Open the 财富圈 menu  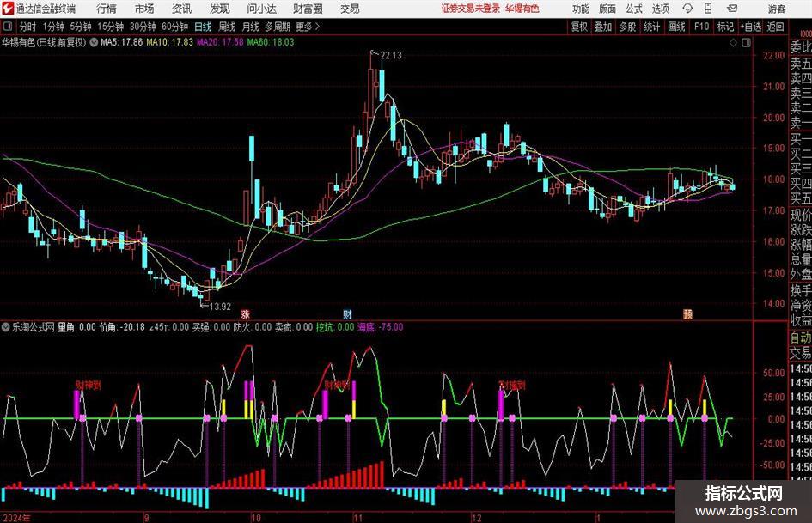click(x=308, y=9)
